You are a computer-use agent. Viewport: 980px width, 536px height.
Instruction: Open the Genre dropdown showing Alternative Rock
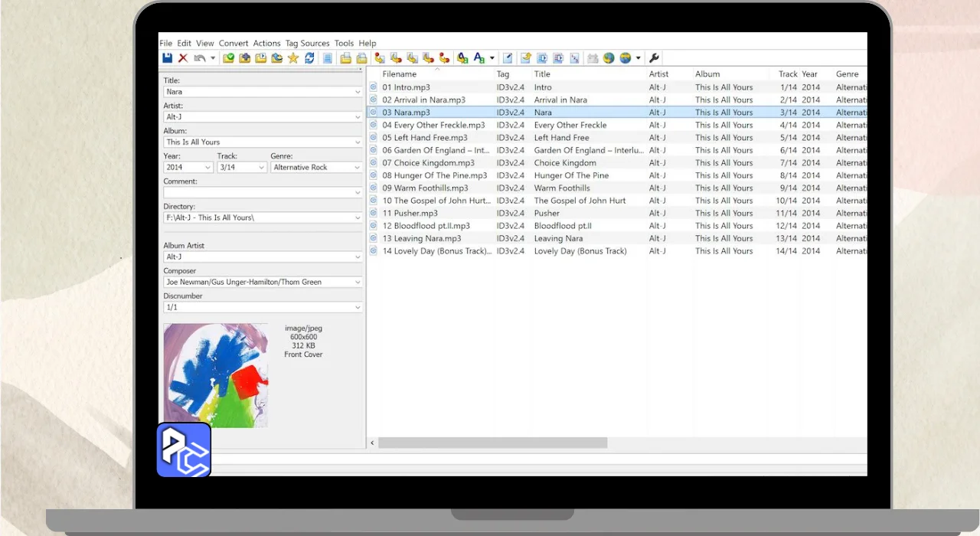pyautogui.click(x=358, y=167)
